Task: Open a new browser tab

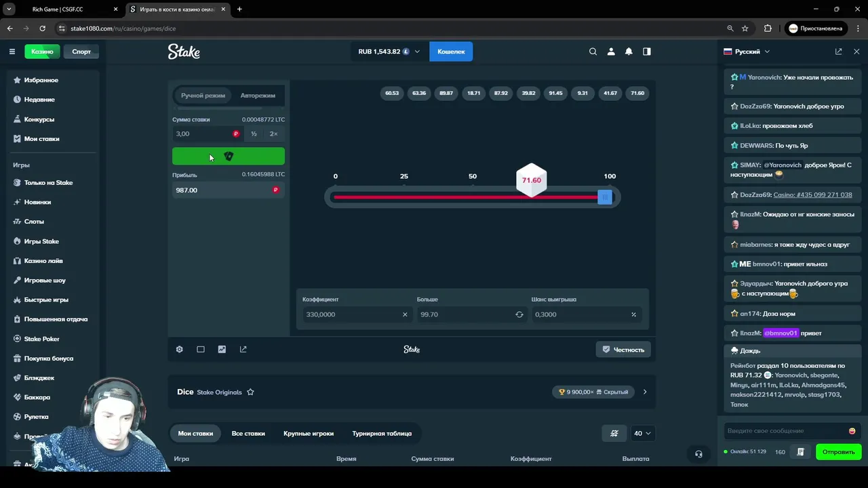Action: point(239,9)
